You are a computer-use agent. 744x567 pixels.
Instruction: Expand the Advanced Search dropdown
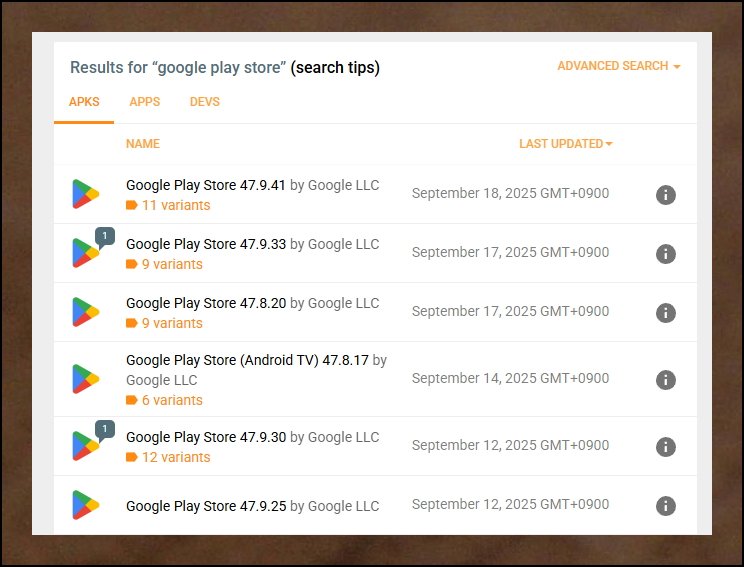619,66
